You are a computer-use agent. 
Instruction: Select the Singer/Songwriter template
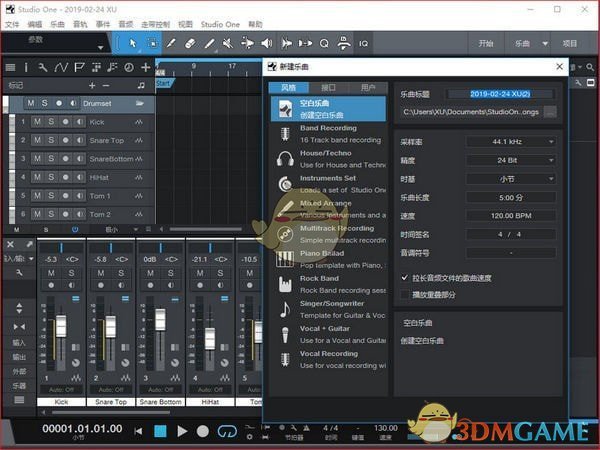click(x=328, y=309)
